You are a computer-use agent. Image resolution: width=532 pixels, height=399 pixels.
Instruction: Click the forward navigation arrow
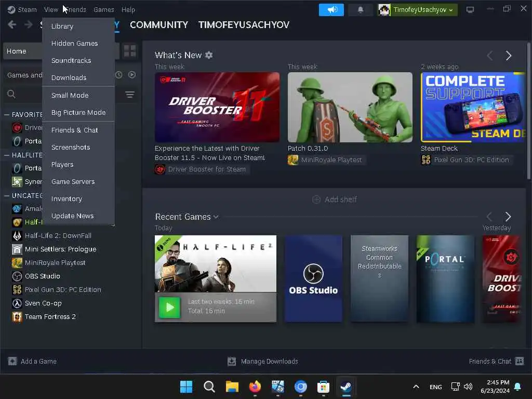click(x=29, y=24)
